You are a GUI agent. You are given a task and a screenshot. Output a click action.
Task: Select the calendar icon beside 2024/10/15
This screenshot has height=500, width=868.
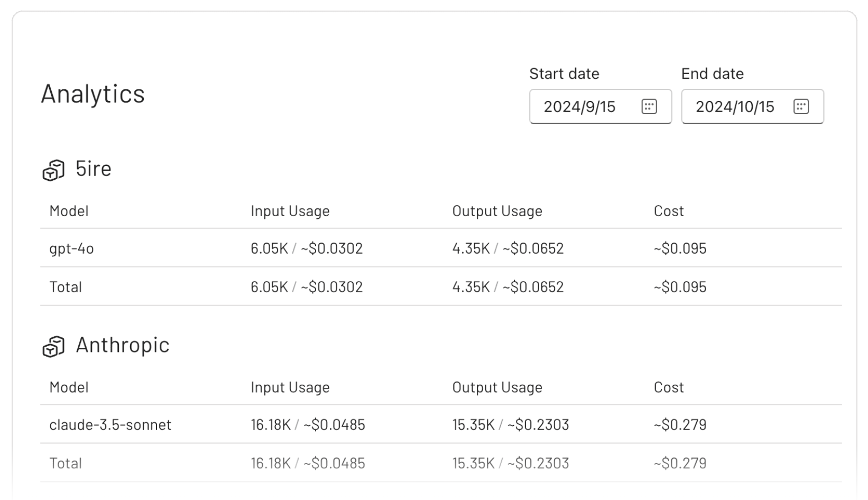pos(800,106)
